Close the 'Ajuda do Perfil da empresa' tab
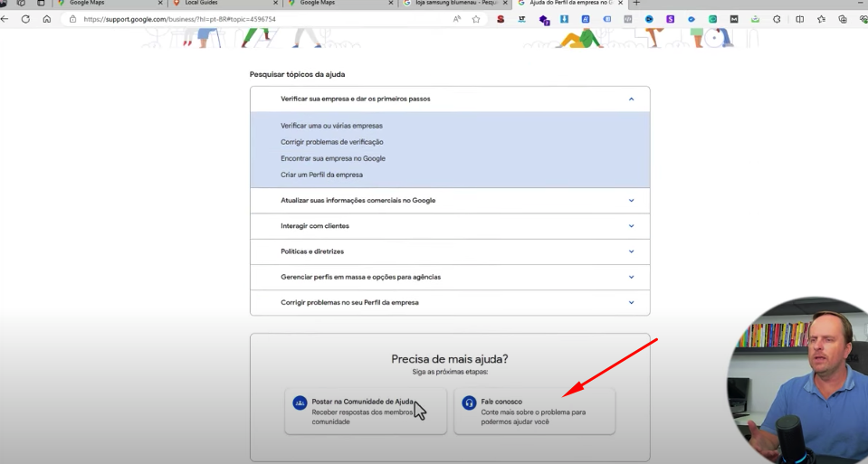This screenshot has width=868, height=464. point(620,3)
